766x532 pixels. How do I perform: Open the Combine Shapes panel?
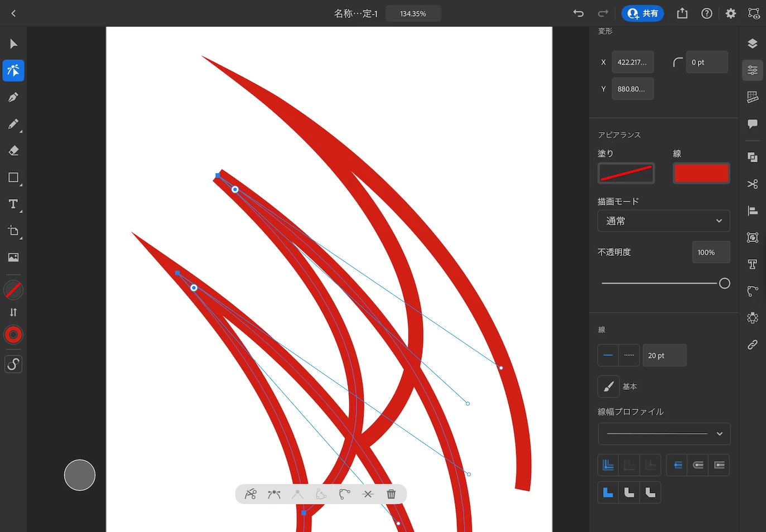click(x=753, y=157)
